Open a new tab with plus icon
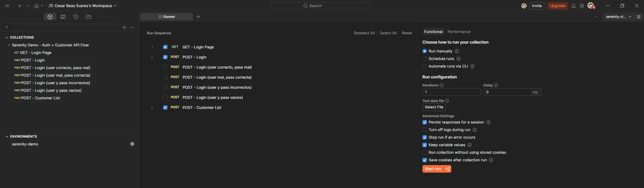Image resolution: width=644 pixels, height=188 pixels. pyautogui.click(x=198, y=17)
